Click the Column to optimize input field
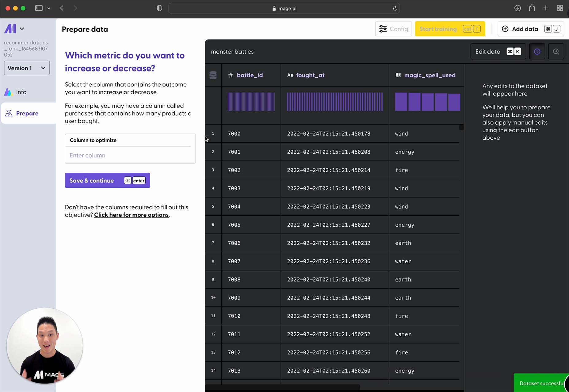This screenshot has height=392, width=569. (130, 155)
